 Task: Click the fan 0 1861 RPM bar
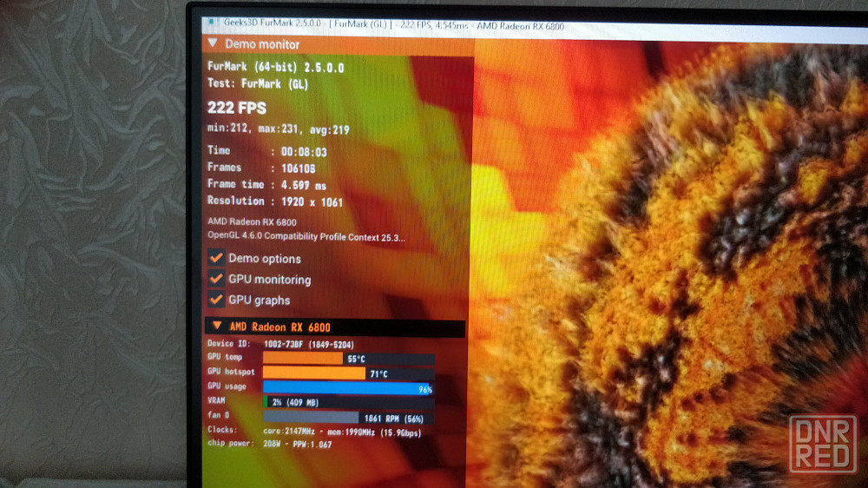tap(348, 418)
